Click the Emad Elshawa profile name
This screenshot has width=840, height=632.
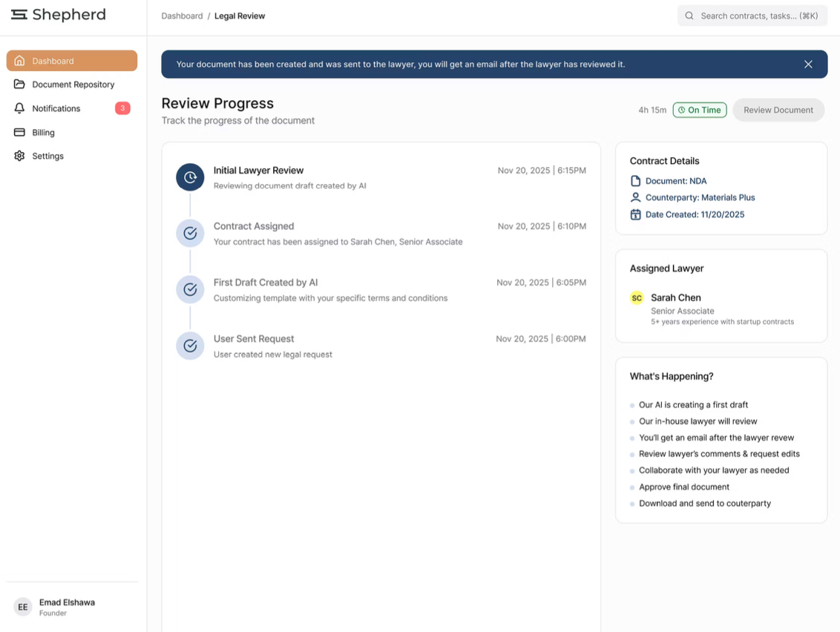click(x=67, y=602)
